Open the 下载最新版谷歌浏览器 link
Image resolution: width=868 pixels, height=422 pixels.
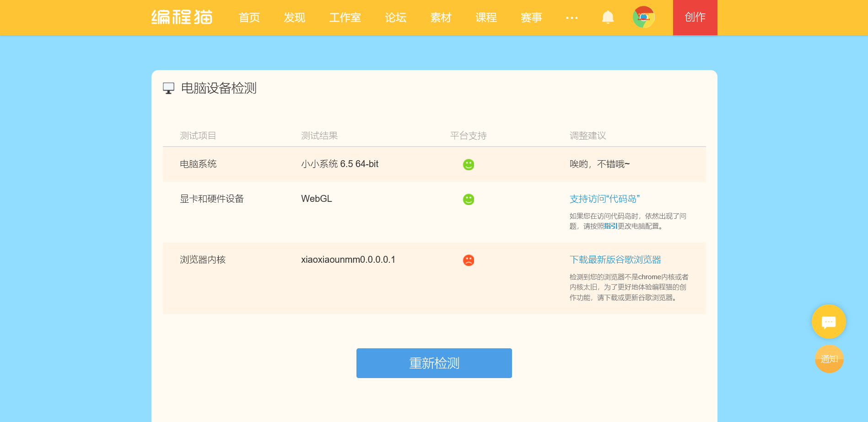[x=615, y=260]
